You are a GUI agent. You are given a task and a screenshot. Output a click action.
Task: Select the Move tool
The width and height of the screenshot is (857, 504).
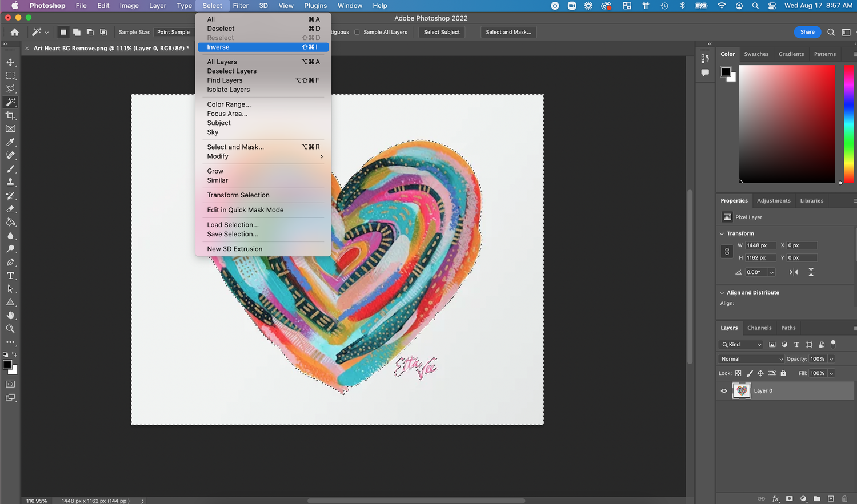pyautogui.click(x=10, y=62)
